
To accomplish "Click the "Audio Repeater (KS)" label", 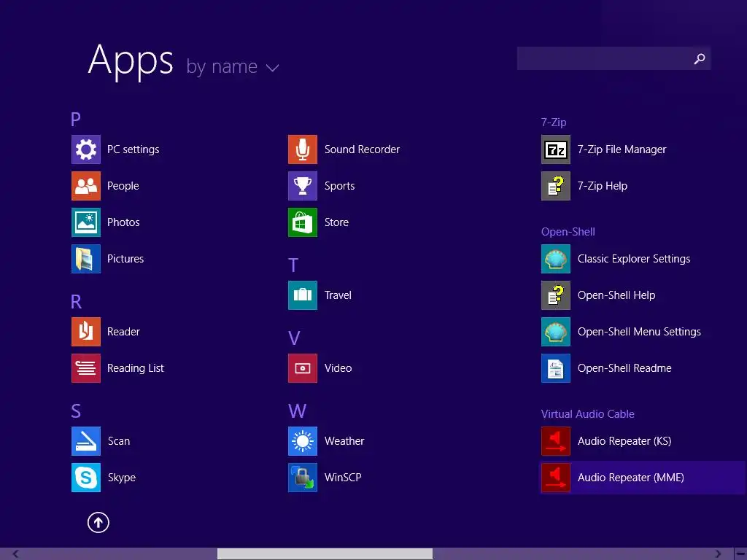I will [x=624, y=441].
